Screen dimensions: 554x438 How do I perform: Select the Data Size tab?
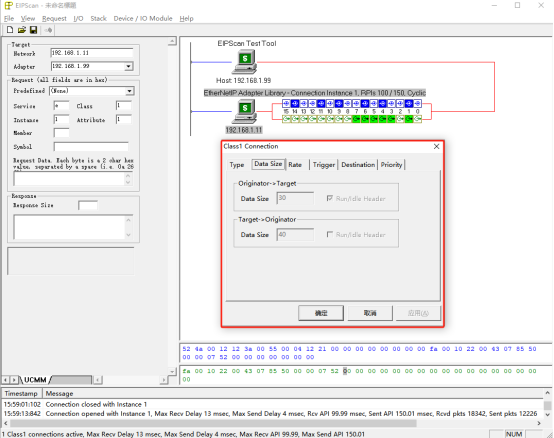[268, 164]
